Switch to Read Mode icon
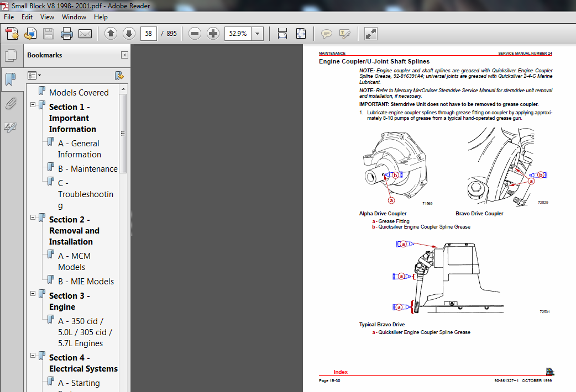This screenshot has height=392, width=576. pyautogui.click(x=371, y=34)
